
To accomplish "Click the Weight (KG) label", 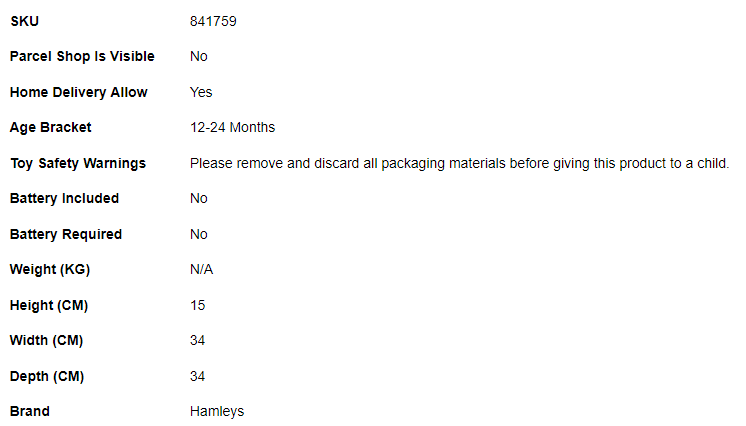I will pyautogui.click(x=50, y=269).
